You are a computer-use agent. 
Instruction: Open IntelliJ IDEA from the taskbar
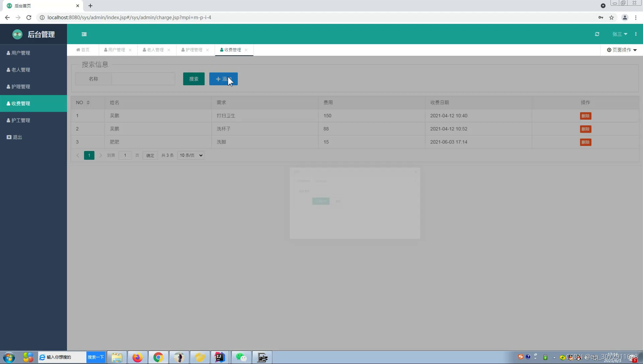[x=220, y=357]
